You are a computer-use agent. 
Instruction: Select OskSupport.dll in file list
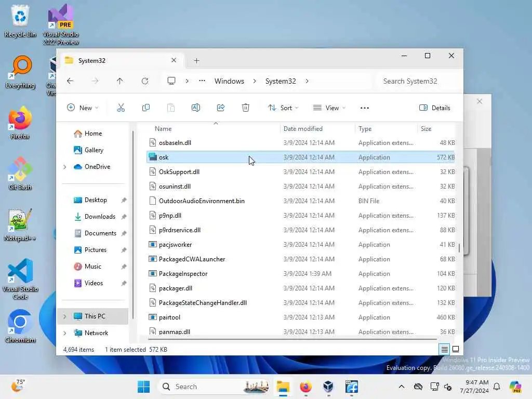pyautogui.click(x=301, y=172)
